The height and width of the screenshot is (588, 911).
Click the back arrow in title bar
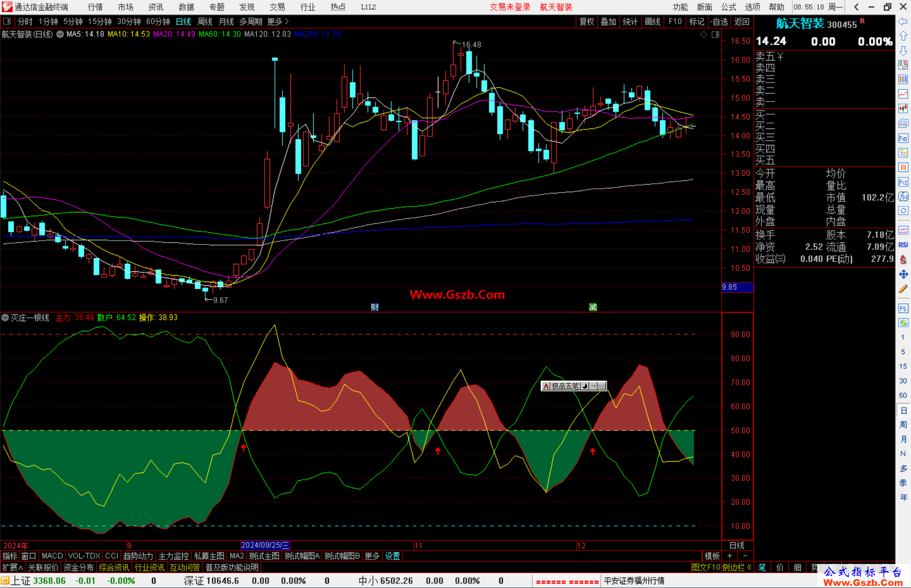click(856, 7)
